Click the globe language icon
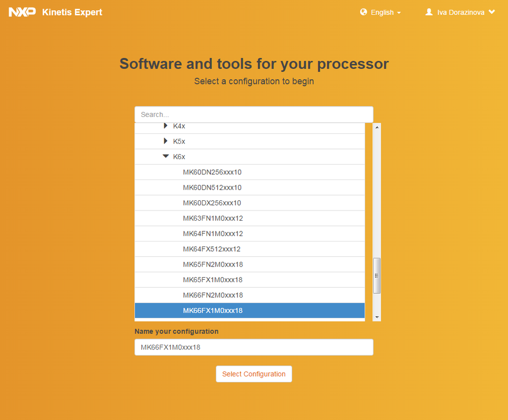508x420 pixels. pos(364,12)
